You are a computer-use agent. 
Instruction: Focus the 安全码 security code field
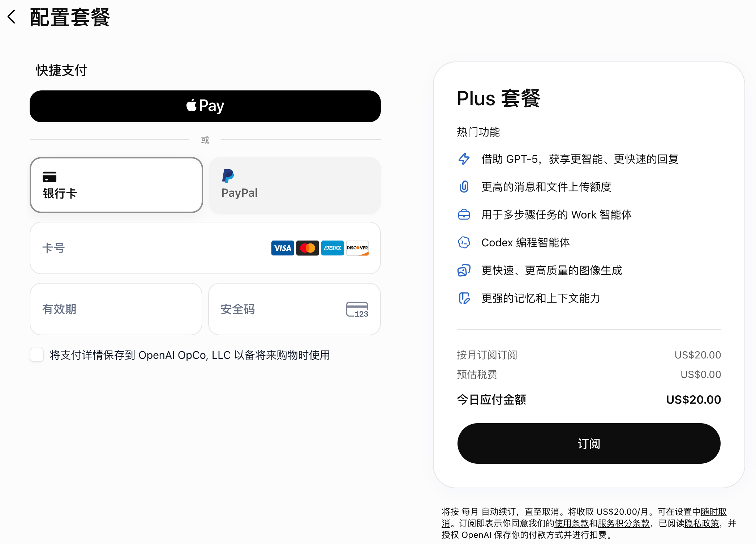[295, 309]
